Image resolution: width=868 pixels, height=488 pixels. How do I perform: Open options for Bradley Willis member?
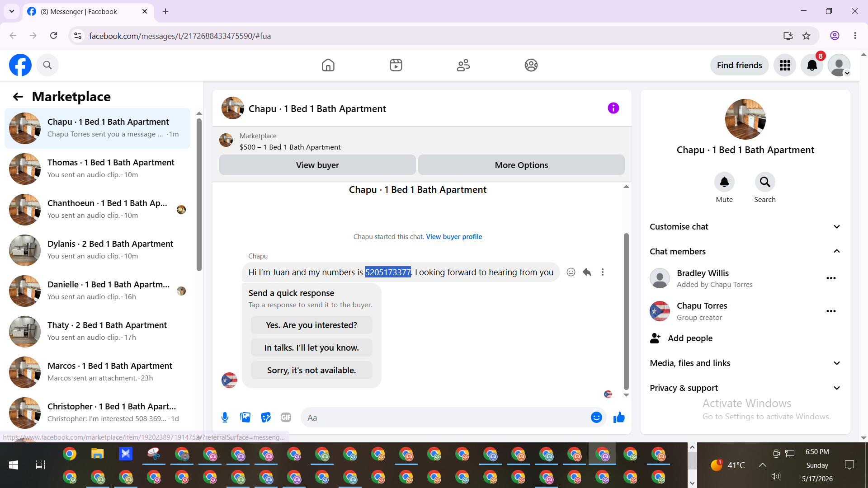(x=831, y=278)
